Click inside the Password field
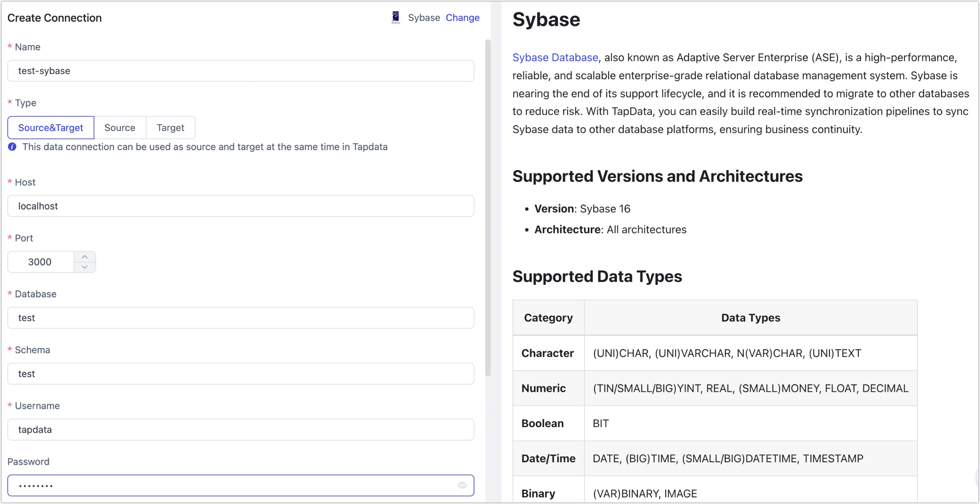This screenshot has width=980, height=504. click(x=229, y=485)
